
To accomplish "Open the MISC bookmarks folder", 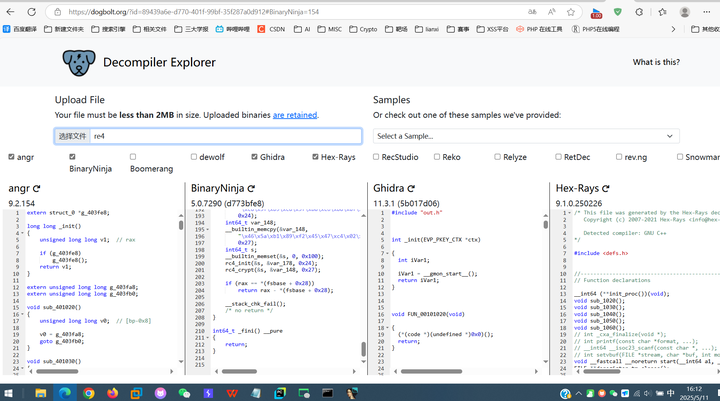I will [x=330, y=29].
